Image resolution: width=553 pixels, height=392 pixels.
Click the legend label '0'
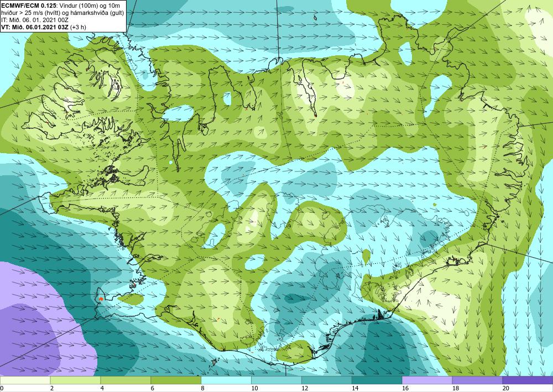(2, 389)
